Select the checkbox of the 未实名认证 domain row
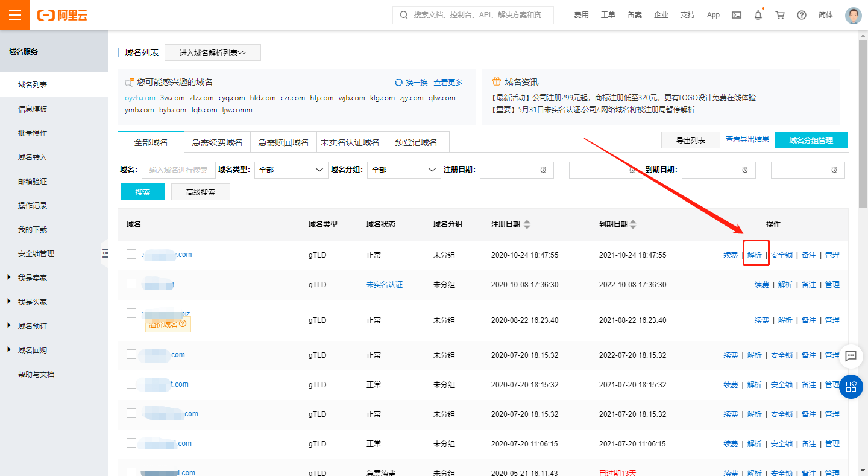Screen dimensions: 868x476 [x=131, y=284]
